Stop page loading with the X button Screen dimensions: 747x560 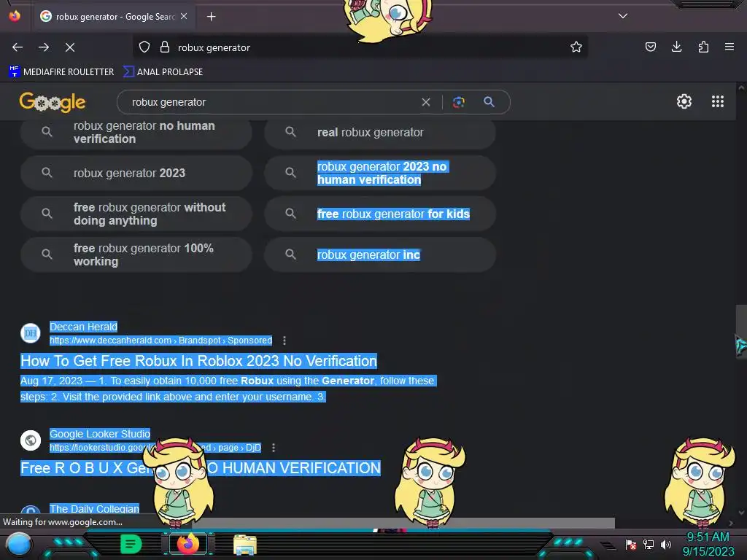click(x=70, y=47)
